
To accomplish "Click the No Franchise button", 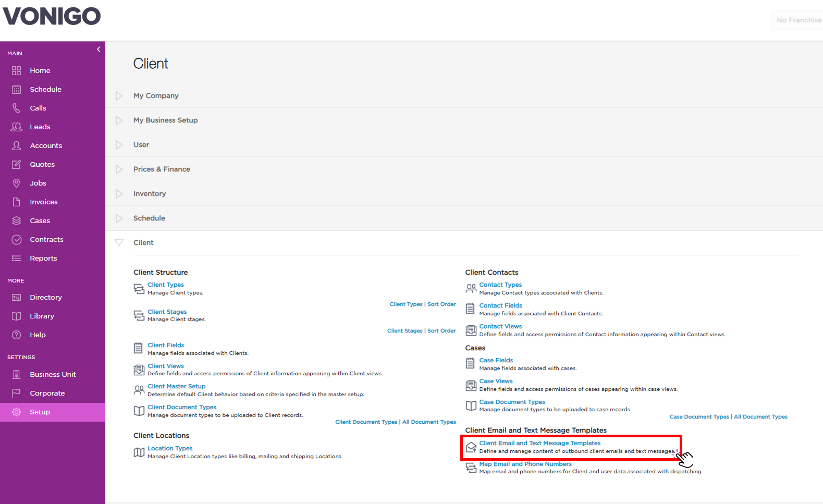I will point(799,20).
